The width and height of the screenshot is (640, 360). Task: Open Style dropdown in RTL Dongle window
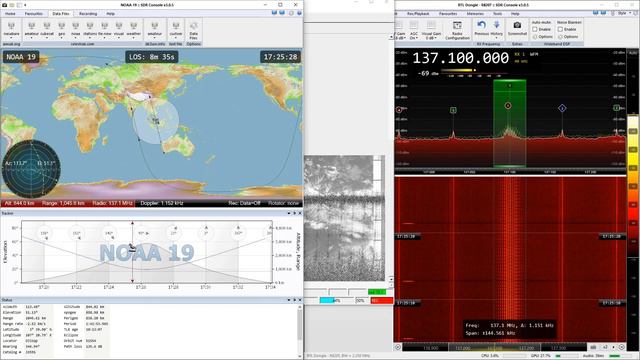[x=624, y=13]
